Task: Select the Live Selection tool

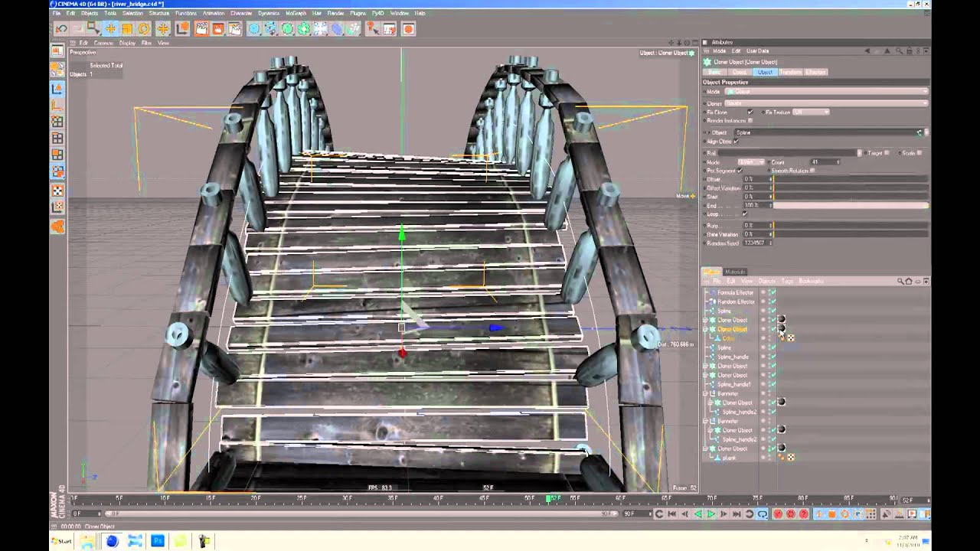Action: 94,29
